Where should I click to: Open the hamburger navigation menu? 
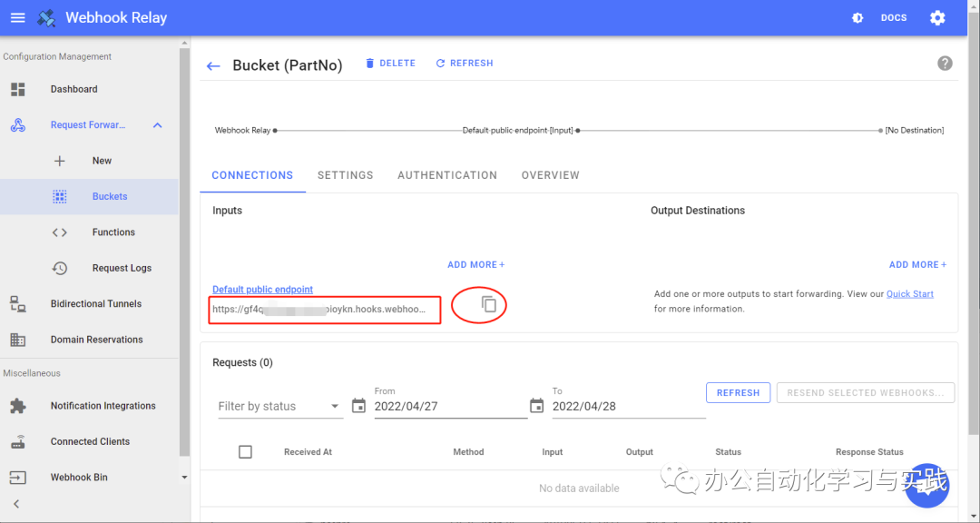[18, 17]
